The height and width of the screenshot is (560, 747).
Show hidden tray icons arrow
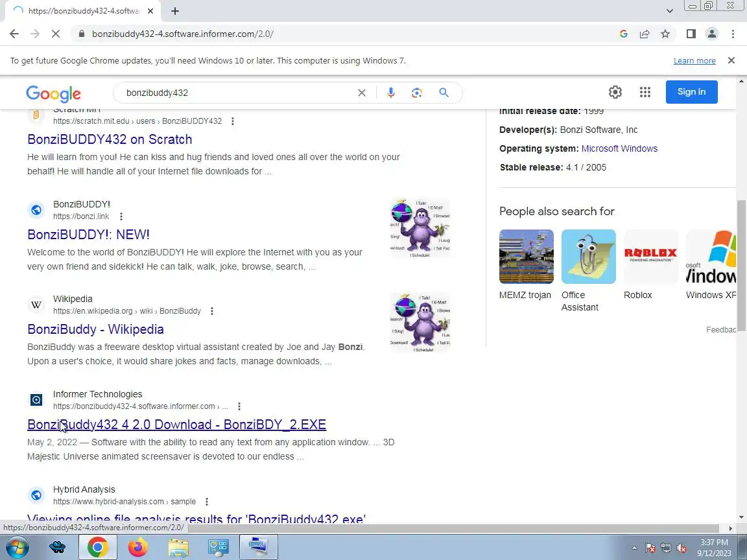[x=634, y=548]
